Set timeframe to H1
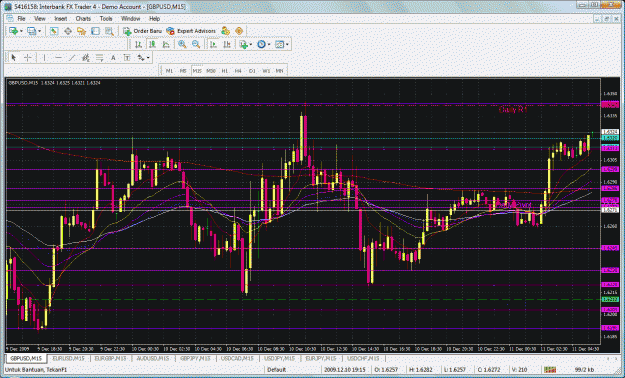The width and height of the screenshot is (625, 378). pyautogui.click(x=224, y=71)
